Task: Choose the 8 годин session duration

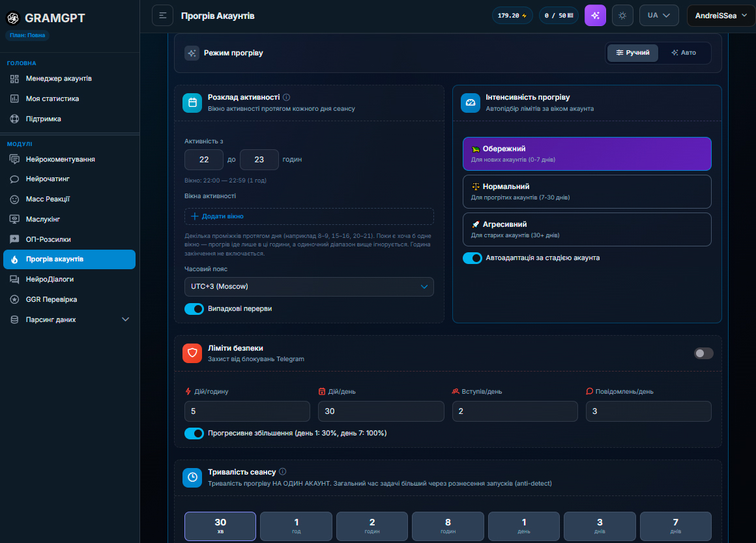Action: 448,526
